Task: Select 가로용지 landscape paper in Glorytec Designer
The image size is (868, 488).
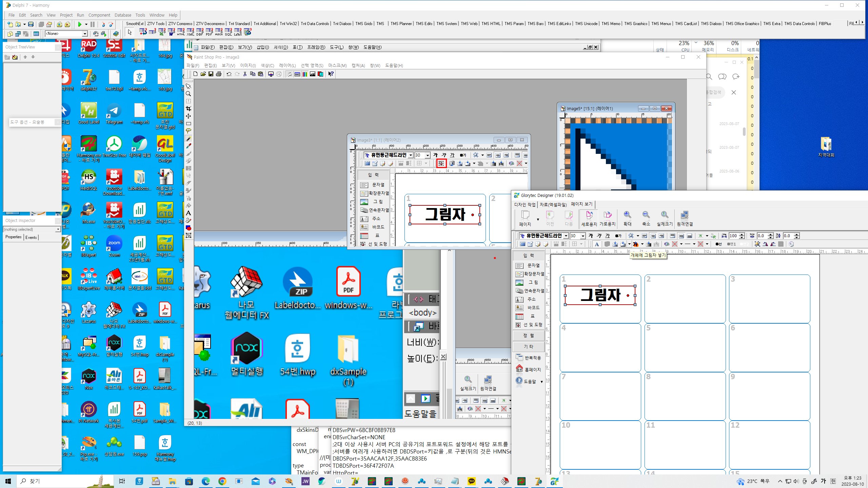Action: tap(607, 218)
